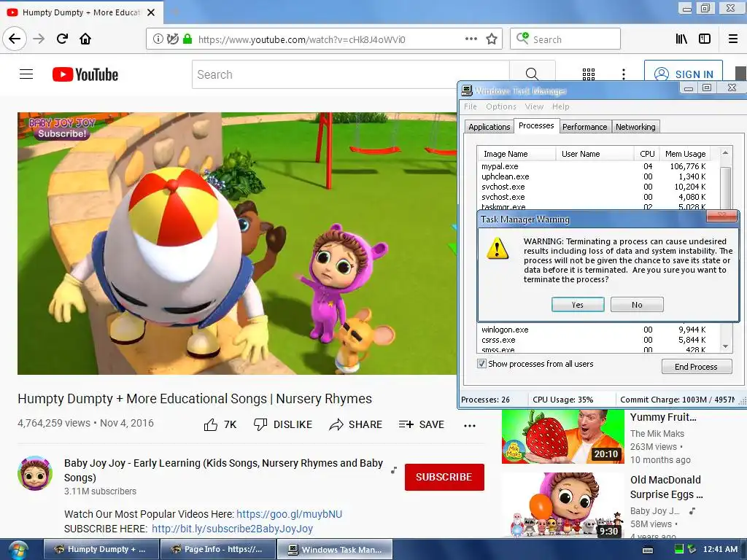Click the End Process button
The width and height of the screenshot is (747, 560).
(x=697, y=367)
